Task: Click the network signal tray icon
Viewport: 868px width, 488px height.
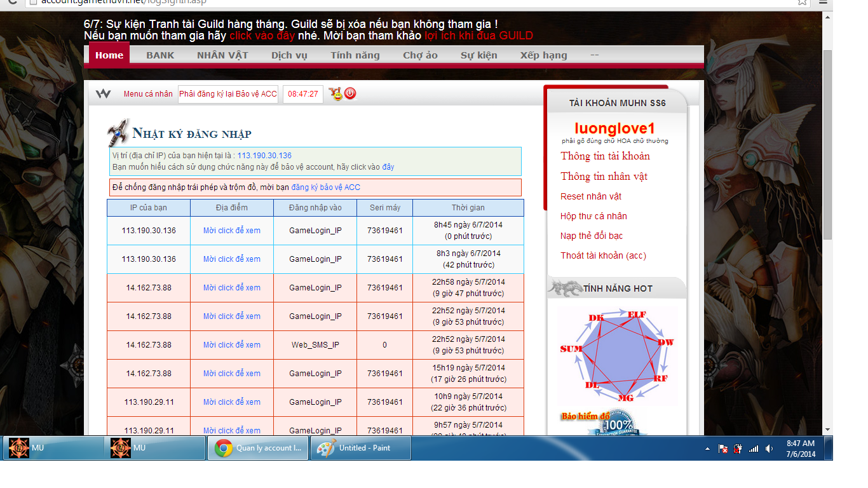Action: (x=754, y=449)
